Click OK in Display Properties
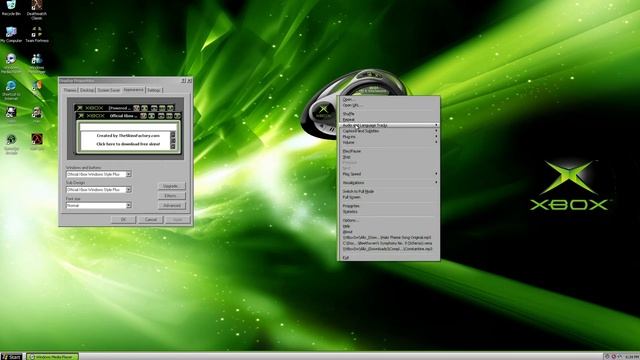This screenshot has height=360, width=640. click(x=123, y=220)
